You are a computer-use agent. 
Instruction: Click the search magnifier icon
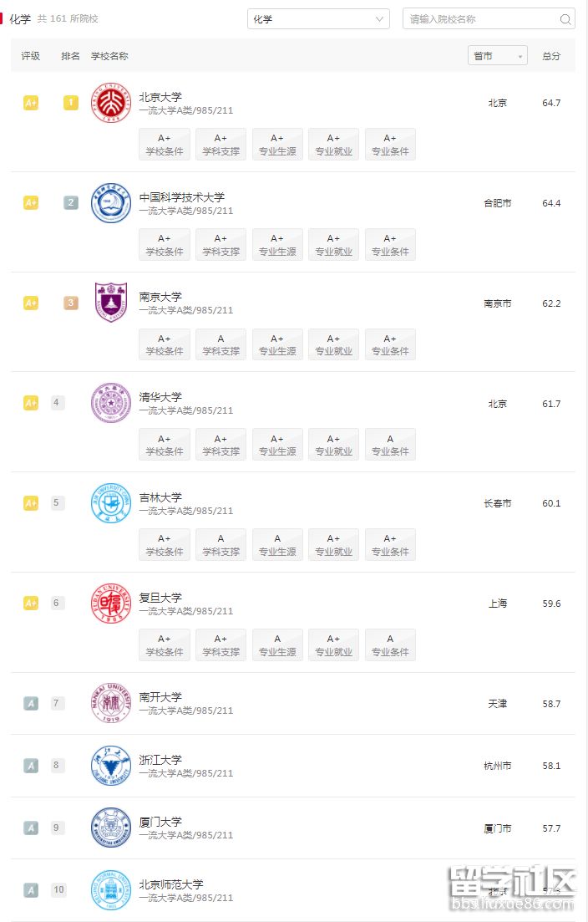(x=565, y=19)
